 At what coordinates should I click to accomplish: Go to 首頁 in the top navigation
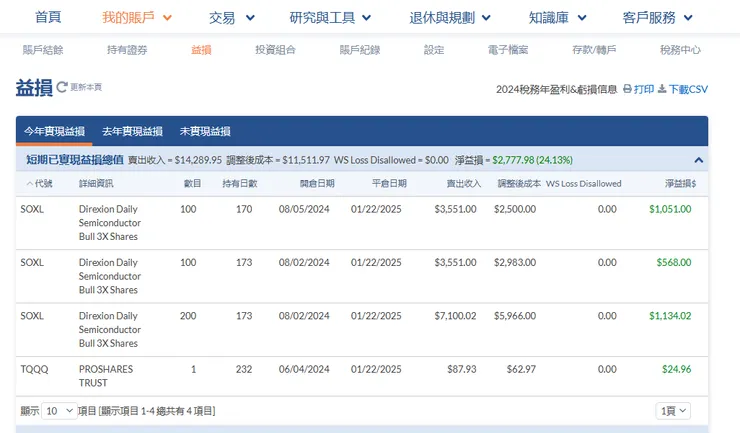48,17
